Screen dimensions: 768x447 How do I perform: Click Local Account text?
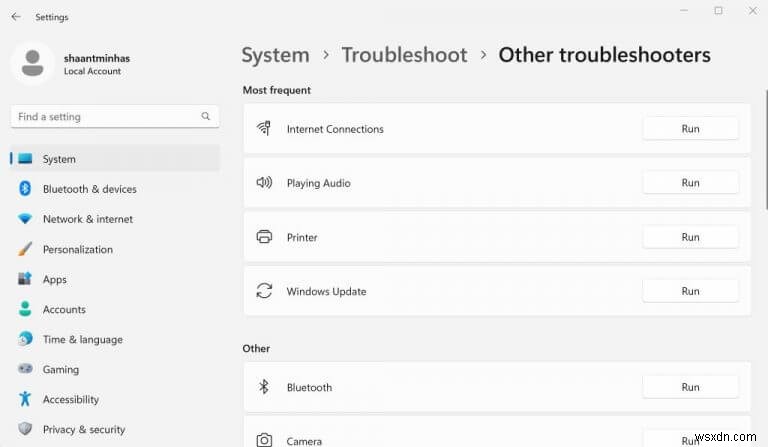pos(92,71)
